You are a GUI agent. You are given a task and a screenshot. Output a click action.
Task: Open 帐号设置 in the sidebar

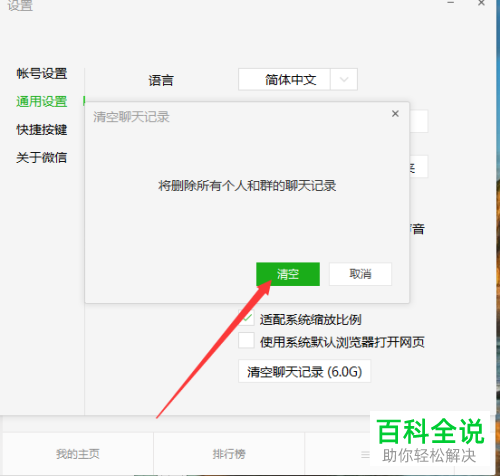point(42,73)
